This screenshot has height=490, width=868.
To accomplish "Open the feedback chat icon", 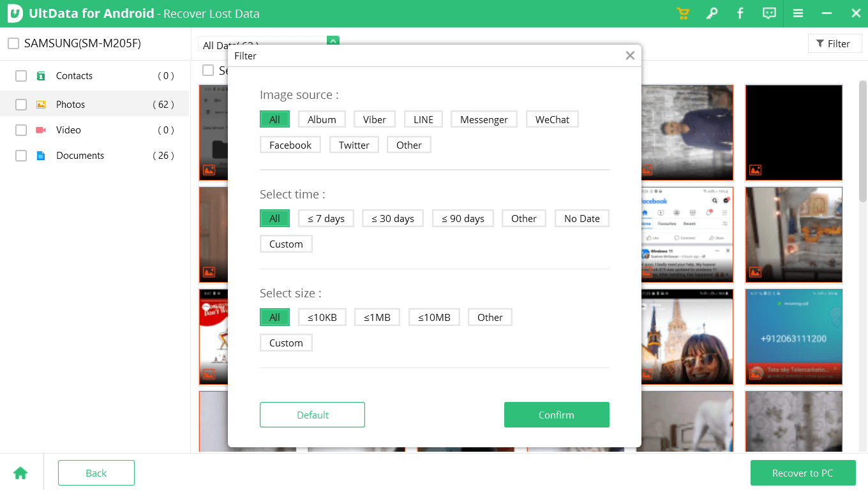I will pos(769,13).
